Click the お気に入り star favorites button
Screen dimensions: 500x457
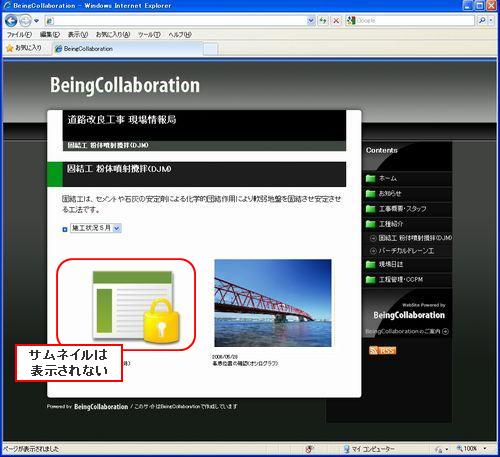coord(24,48)
